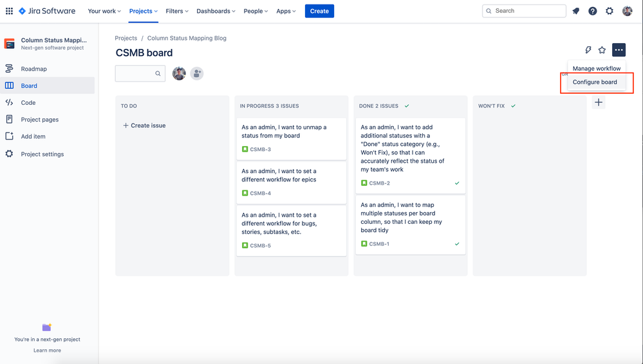Click the global Search field

(x=524, y=11)
